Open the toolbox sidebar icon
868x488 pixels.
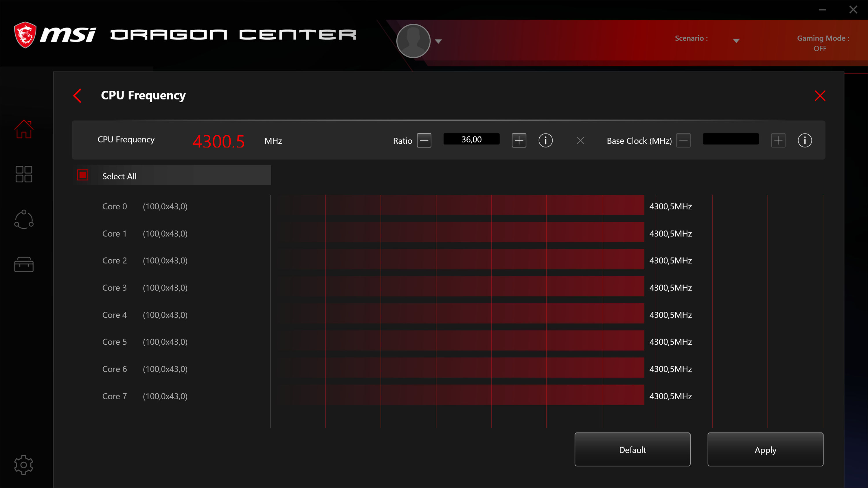24,264
